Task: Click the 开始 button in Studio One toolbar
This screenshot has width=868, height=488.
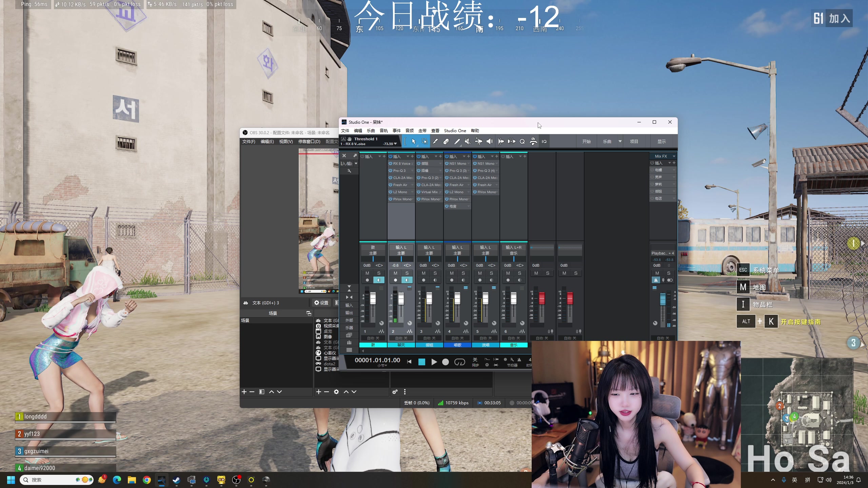Action: [x=587, y=142]
